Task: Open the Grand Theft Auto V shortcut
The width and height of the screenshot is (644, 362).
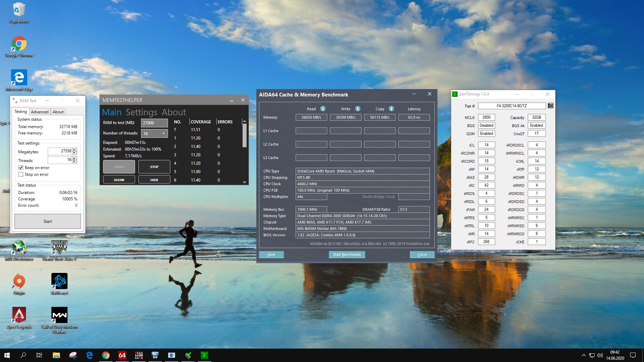Action: click(x=59, y=250)
